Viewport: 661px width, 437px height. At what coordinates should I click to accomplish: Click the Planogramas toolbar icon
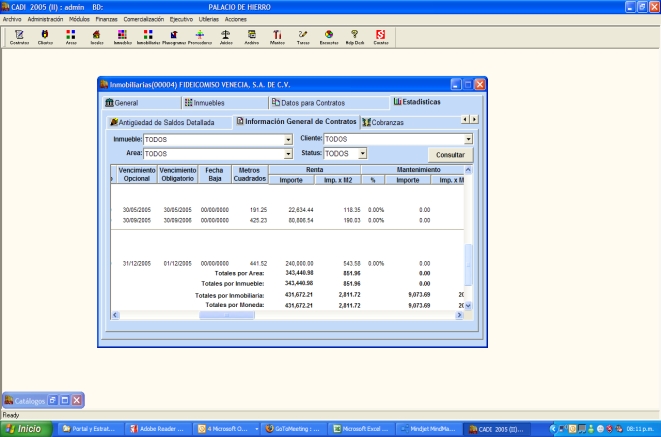[x=174, y=36]
